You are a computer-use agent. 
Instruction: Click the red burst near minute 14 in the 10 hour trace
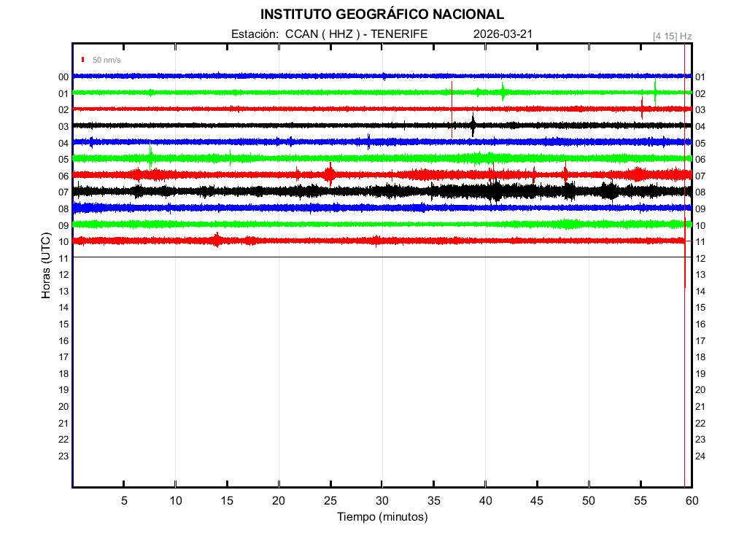click(217, 240)
